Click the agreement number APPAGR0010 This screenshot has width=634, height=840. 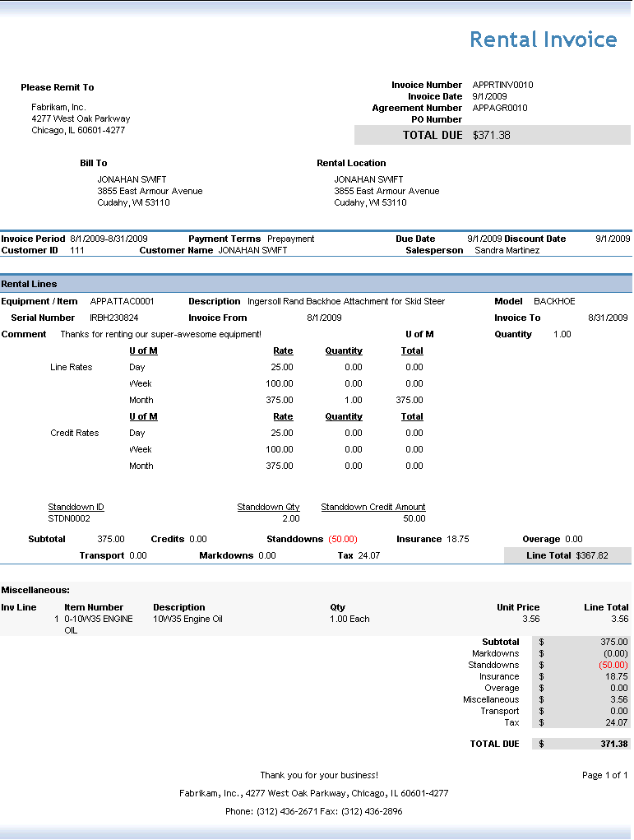[x=500, y=108]
